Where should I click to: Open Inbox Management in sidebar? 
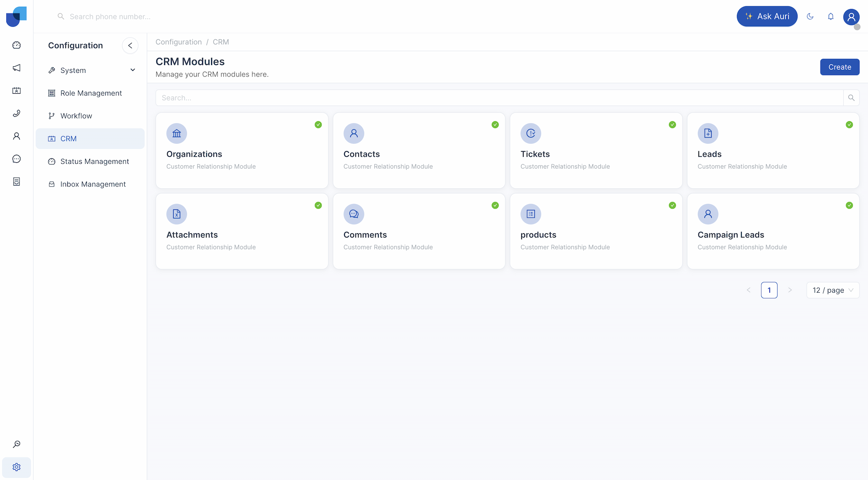[x=90, y=184]
